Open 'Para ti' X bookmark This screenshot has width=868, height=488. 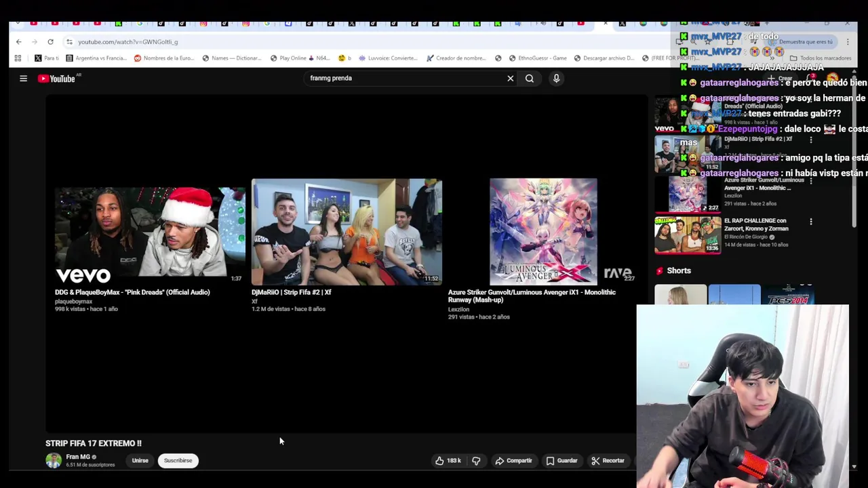tap(47, 58)
